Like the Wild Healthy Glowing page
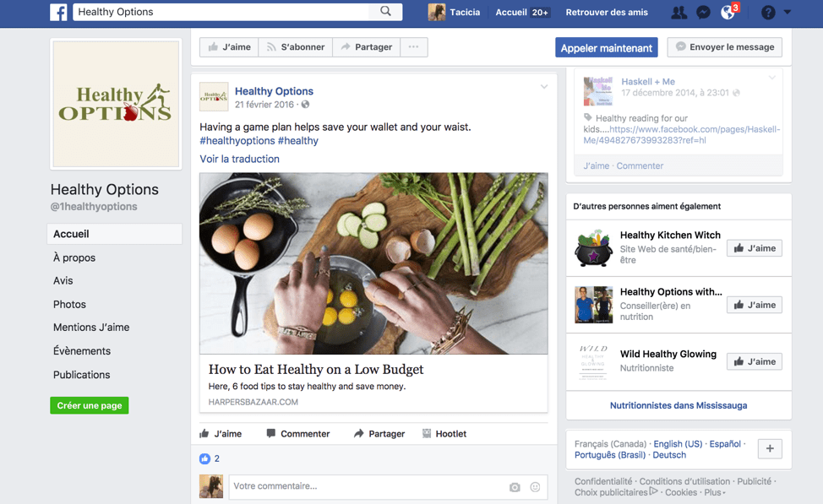This screenshot has height=504, width=823. (x=754, y=361)
